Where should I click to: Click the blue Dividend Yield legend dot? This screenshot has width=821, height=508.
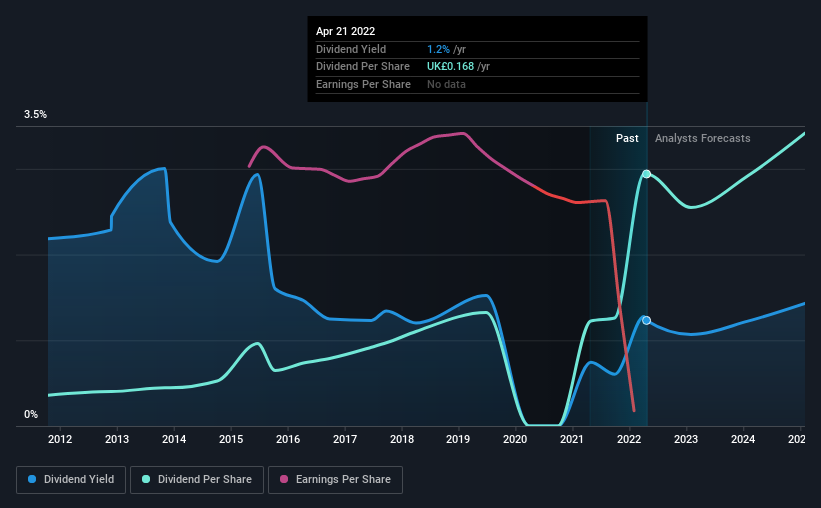tap(32, 479)
